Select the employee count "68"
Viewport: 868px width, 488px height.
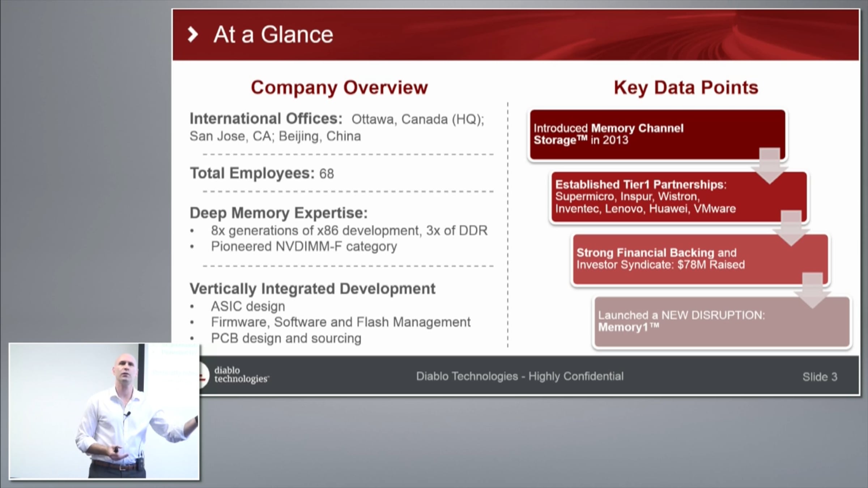327,174
